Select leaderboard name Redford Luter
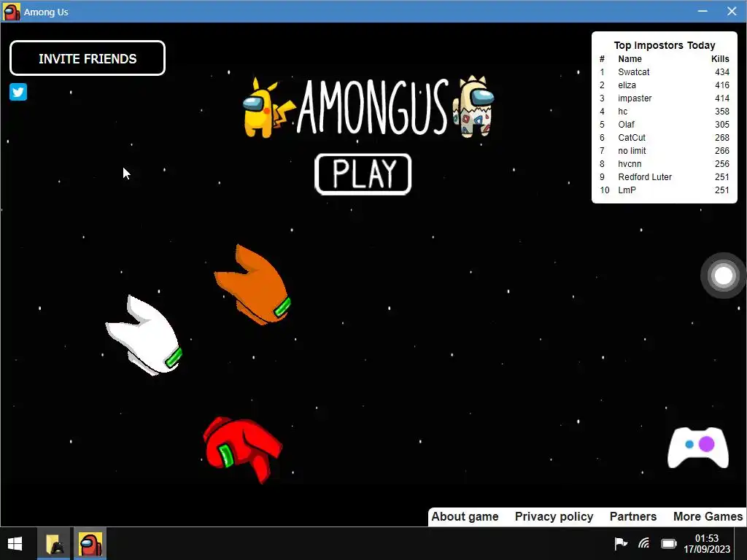 (645, 176)
